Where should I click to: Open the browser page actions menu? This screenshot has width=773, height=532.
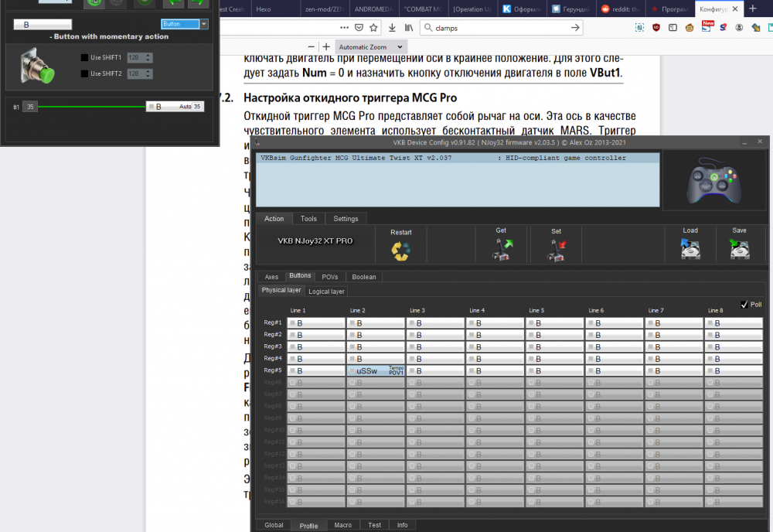[344, 28]
